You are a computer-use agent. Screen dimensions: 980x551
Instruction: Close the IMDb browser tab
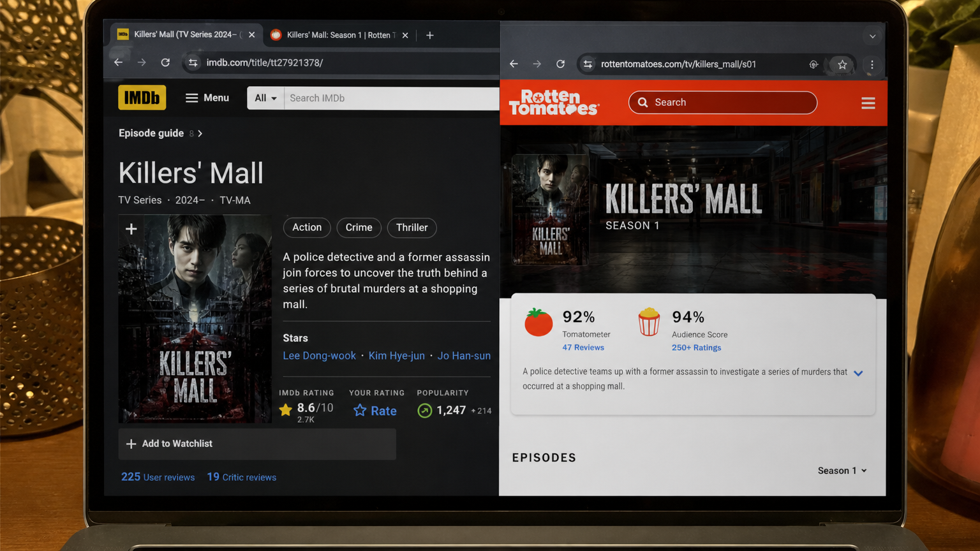252,35
